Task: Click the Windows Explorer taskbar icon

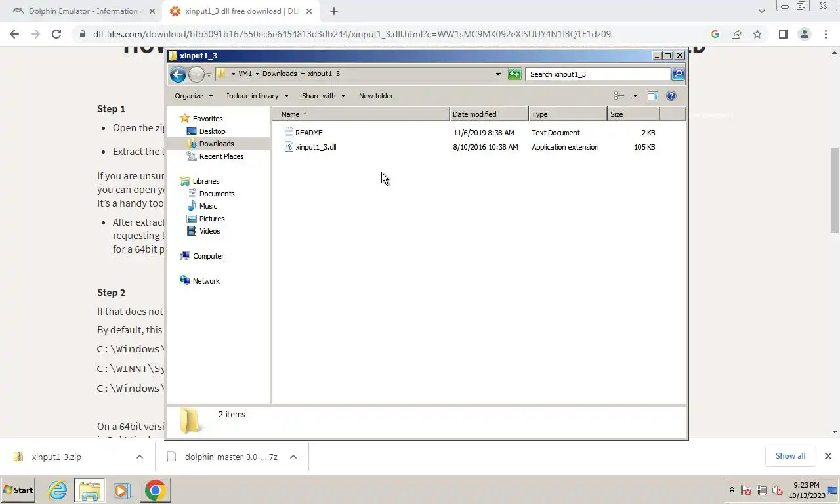Action: pyautogui.click(x=90, y=490)
